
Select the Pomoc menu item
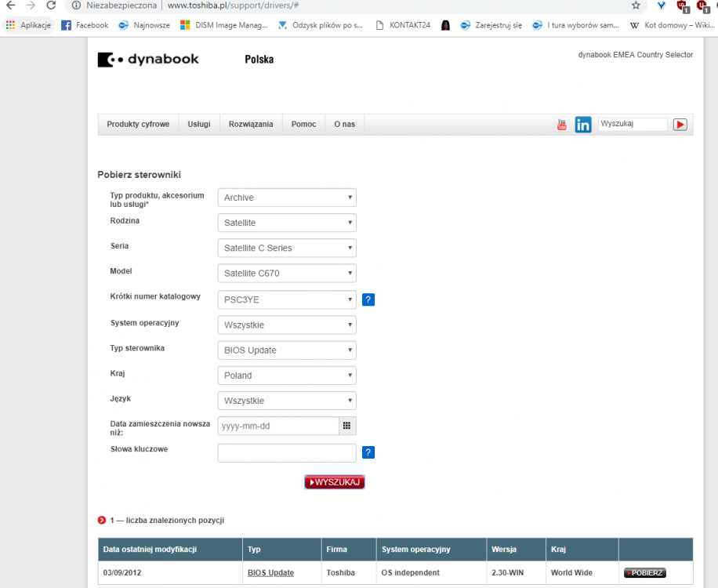(x=303, y=125)
